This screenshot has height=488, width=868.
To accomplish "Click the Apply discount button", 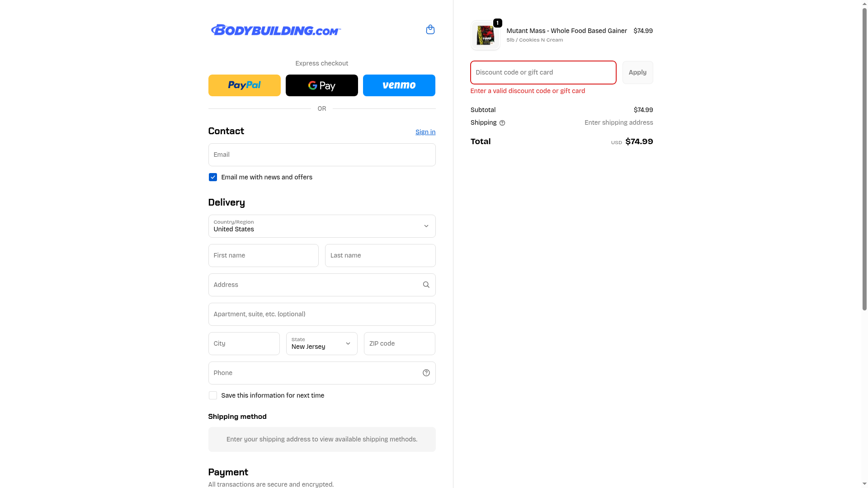I will pyautogui.click(x=637, y=72).
